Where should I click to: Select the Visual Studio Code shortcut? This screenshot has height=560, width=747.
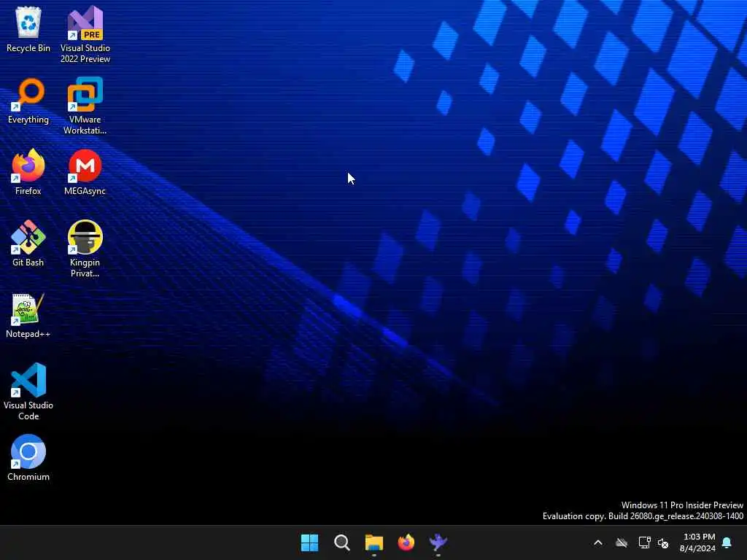(28, 392)
